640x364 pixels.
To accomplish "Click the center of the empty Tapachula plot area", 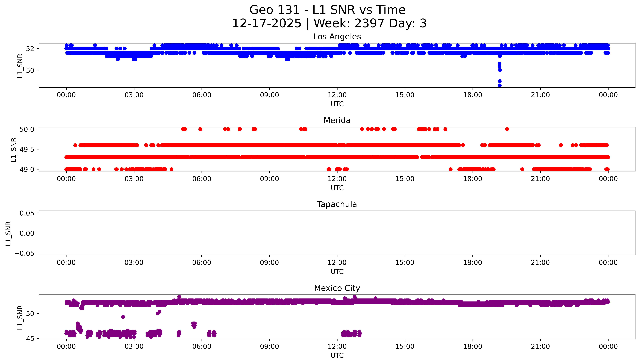I will coord(337,233).
